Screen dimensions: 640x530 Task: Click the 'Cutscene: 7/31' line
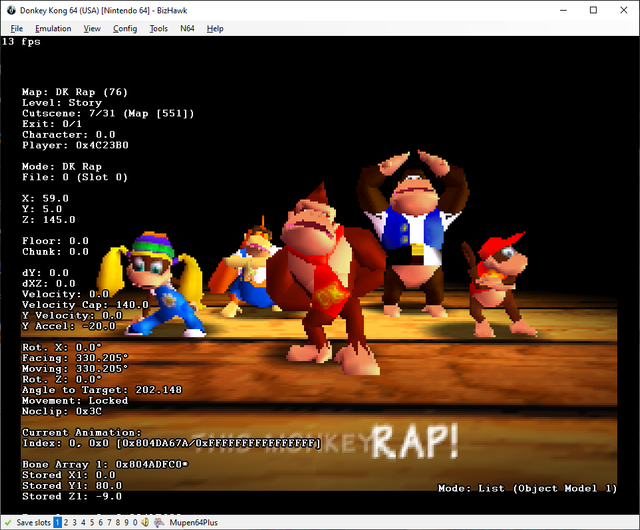108,113
